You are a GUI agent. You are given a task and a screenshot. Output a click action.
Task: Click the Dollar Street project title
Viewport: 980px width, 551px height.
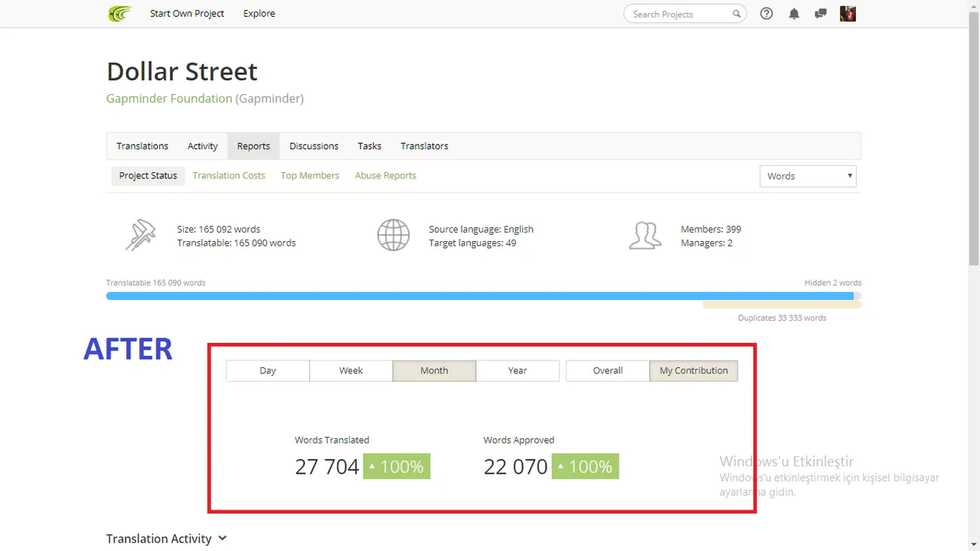[x=182, y=71]
